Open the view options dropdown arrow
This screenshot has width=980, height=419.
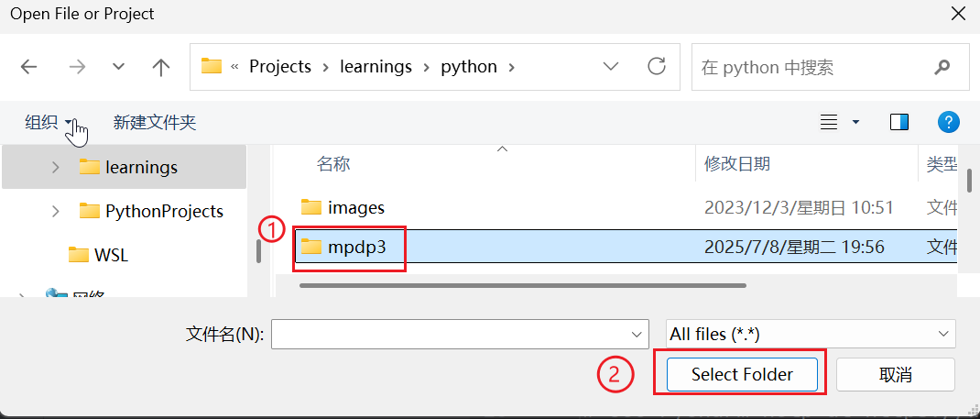click(x=855, y=122)
